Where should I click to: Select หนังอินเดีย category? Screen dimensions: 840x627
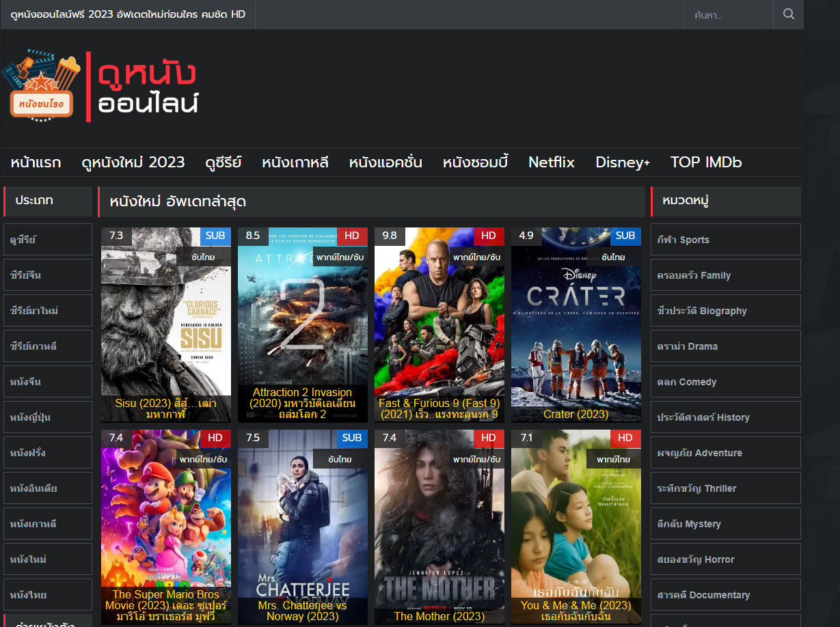tap(48, 488)
